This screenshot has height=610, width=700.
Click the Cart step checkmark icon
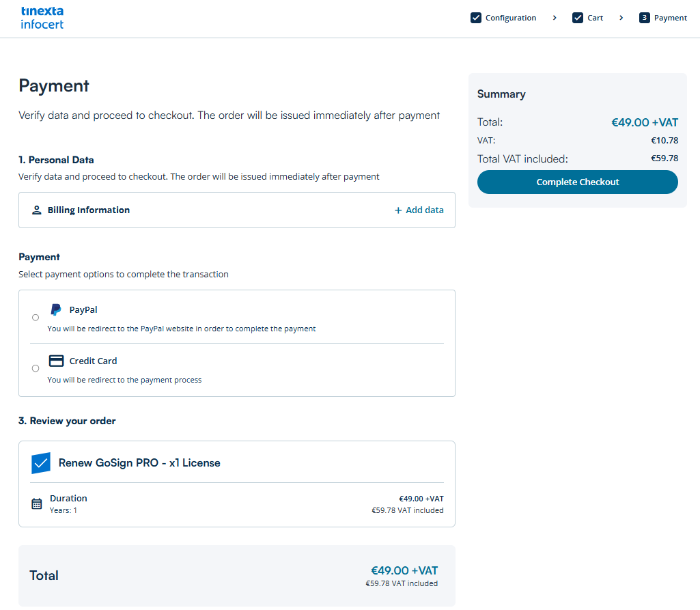pos(578,18)
